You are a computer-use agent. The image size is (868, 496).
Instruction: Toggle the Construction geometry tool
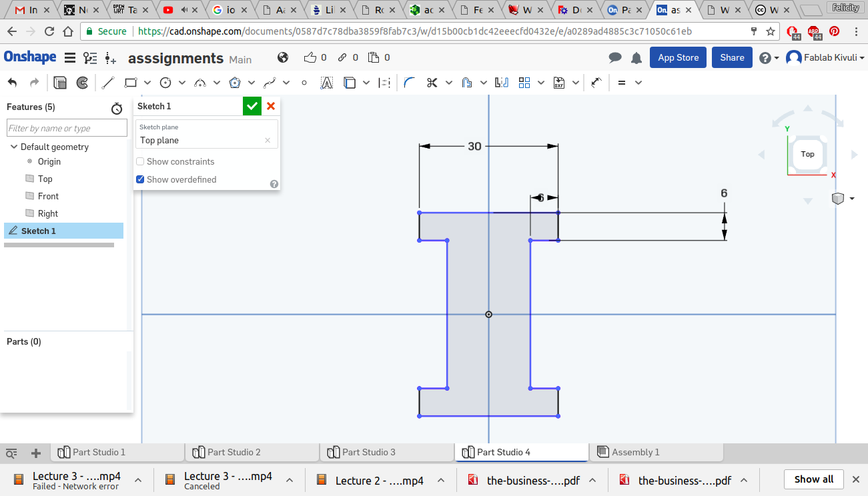point(384,83)
